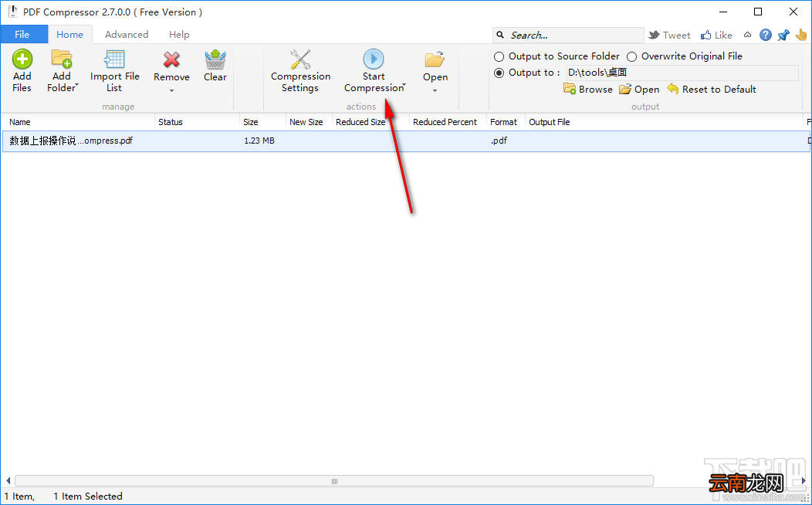Expand the Open dropdown arrow in actions

coord(435,91)
